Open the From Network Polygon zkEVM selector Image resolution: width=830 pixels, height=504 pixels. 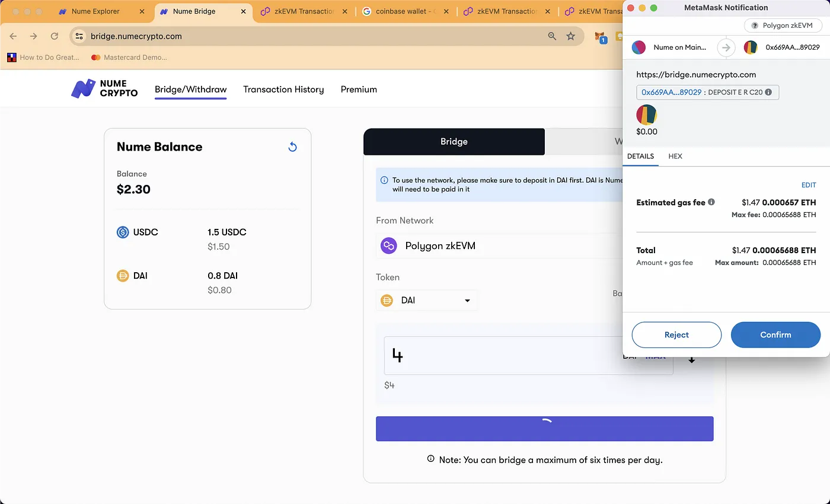[x=499, y=245]
